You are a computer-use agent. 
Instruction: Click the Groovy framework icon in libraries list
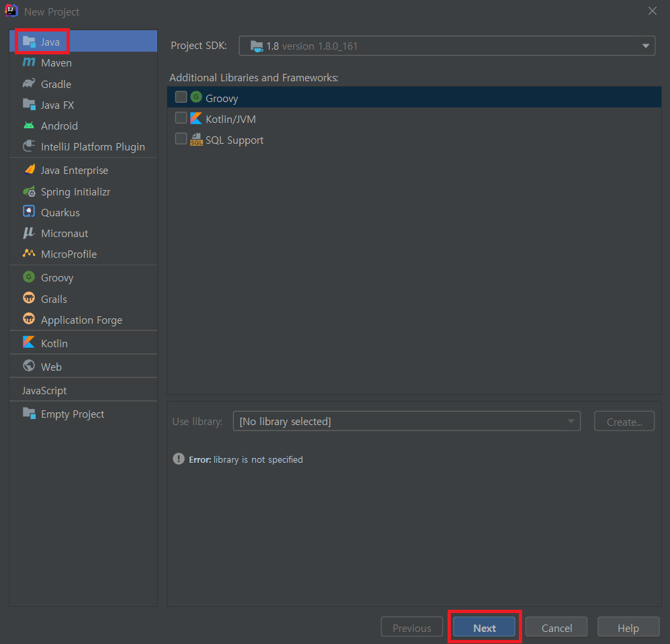[x=196, y=97]
